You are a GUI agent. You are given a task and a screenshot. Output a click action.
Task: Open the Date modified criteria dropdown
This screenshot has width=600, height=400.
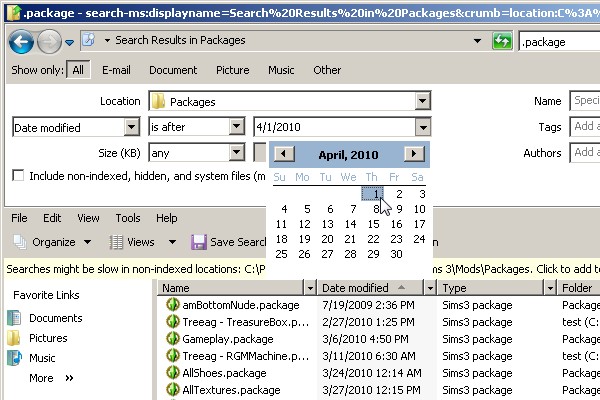[x=131, y=127]
